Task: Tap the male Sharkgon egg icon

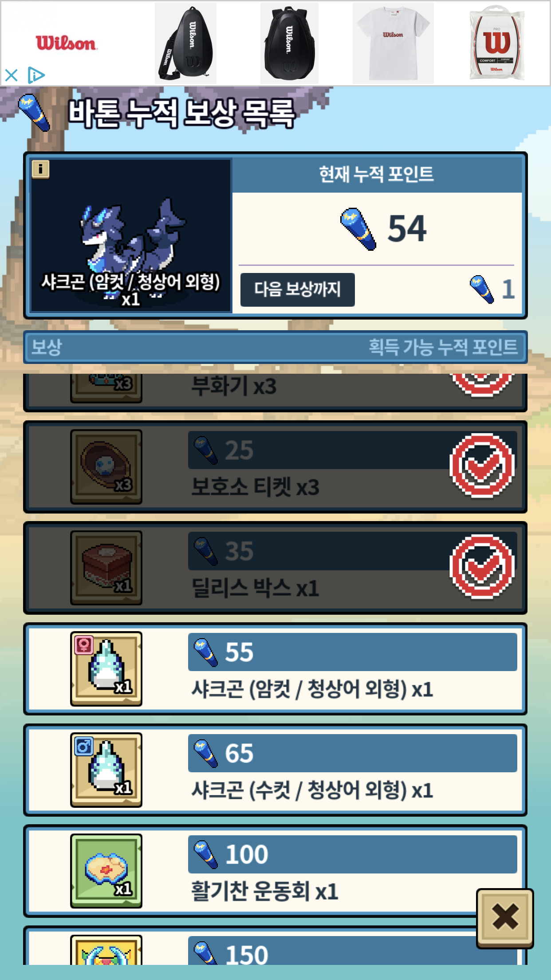Action: point(106,770)
